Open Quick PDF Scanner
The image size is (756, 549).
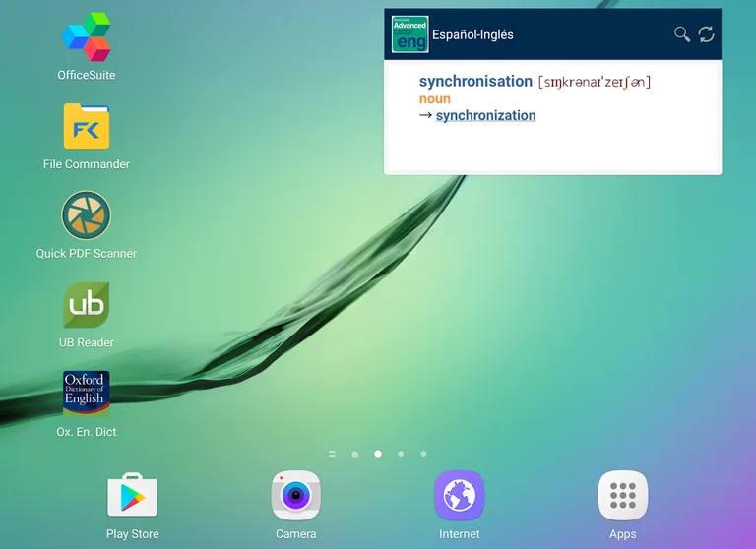coord(87,215)
